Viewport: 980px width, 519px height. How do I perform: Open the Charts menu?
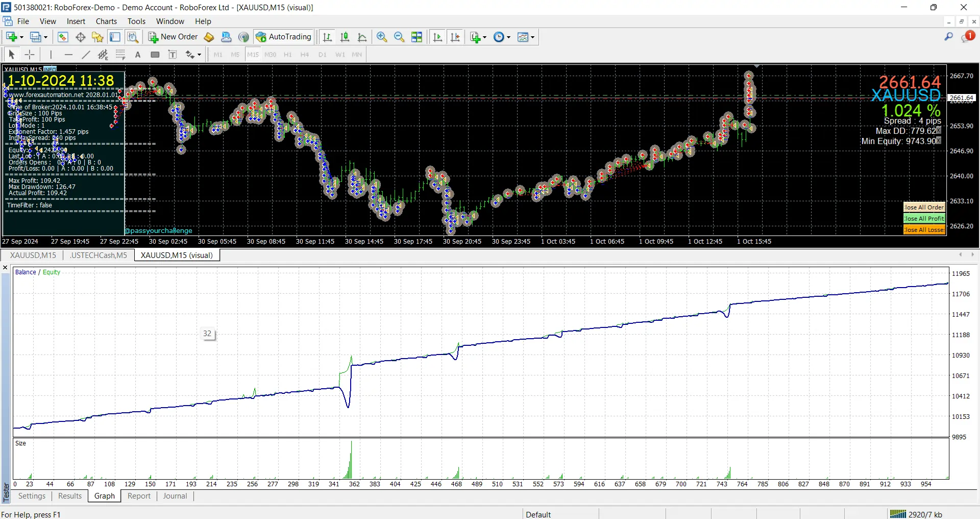(x=106, y=21)
